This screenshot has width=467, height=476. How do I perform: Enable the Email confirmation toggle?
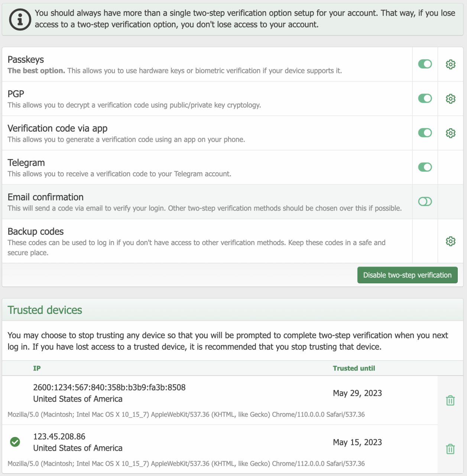[x=425, y=202]
